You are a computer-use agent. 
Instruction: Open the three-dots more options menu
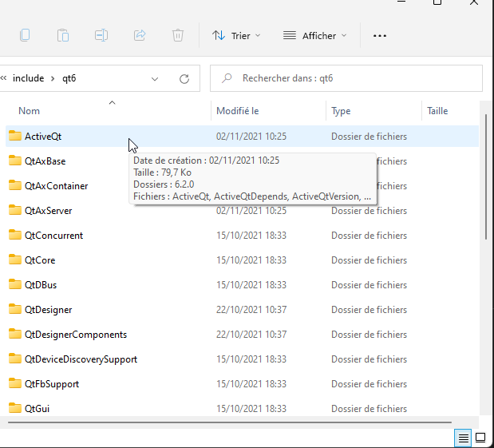coord(380,36)
